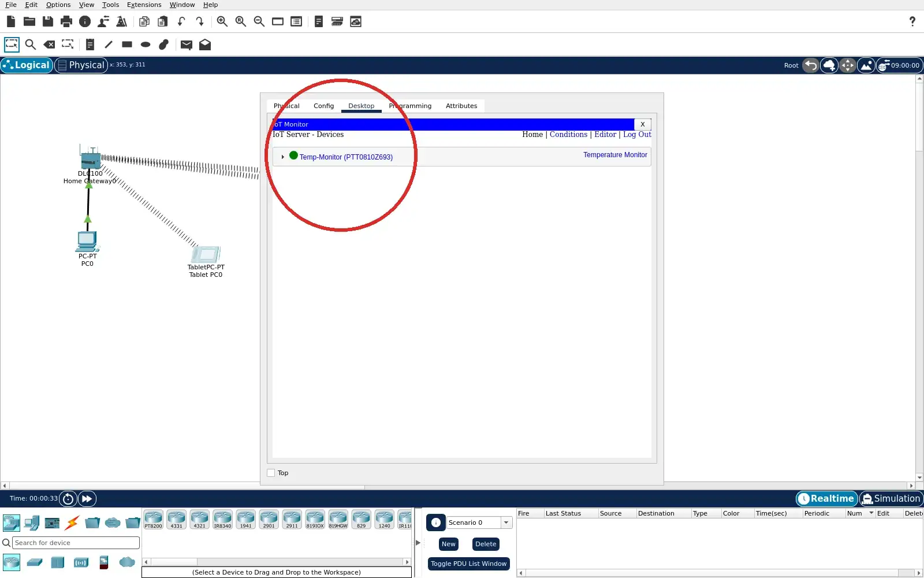The image size is (924, 578).
Task: Click the Log Out link
Action: point(637,134)
